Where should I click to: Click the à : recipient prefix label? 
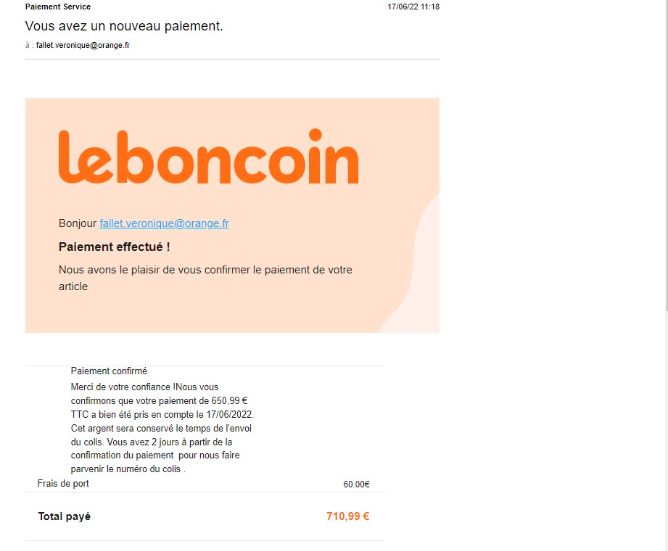[29, 45]
